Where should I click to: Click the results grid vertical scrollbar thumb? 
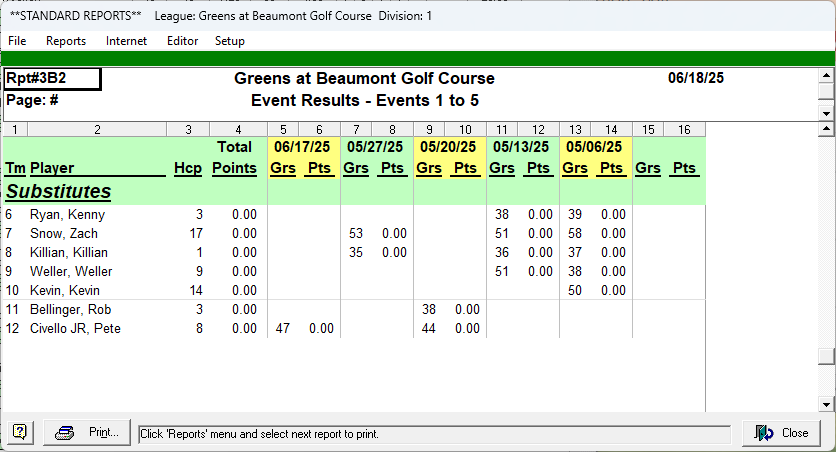826,357
